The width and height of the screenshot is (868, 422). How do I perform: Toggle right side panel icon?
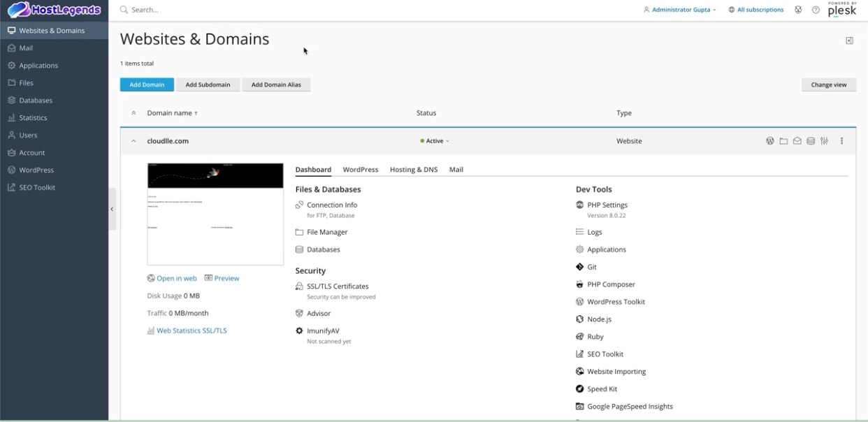(x=849, y=41)
